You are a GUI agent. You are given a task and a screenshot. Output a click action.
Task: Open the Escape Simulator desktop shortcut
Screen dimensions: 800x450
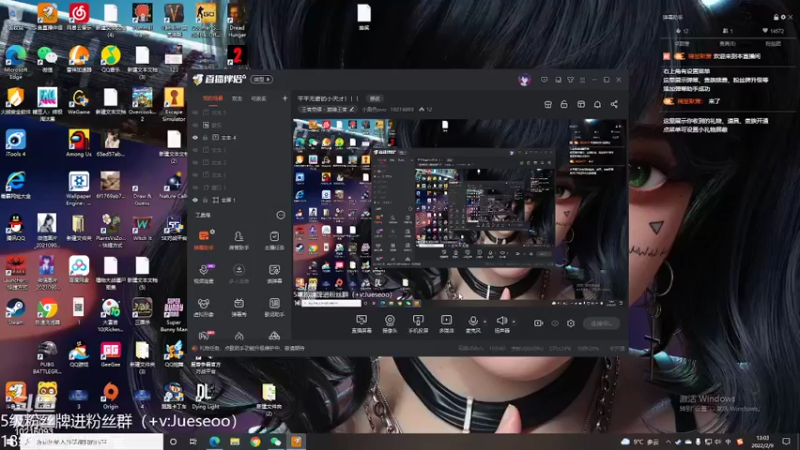click(x=174, y=104)
